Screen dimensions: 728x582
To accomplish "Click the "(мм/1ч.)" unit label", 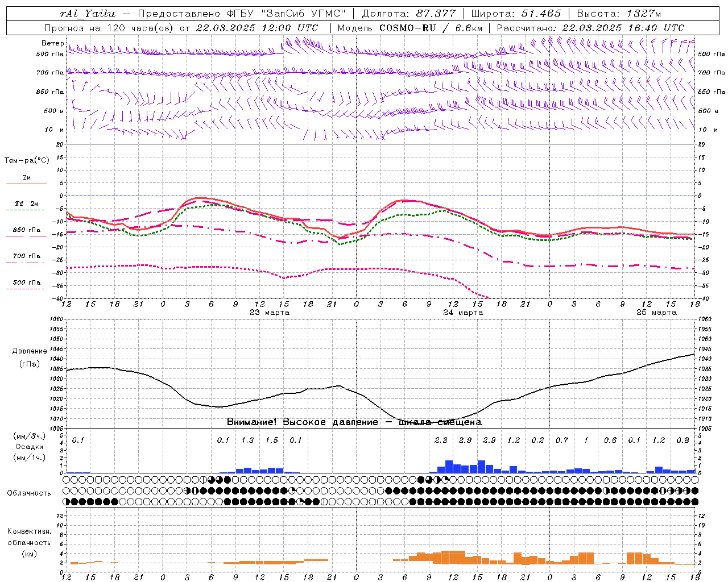I will pyautogui.click(x=30, y=458).
